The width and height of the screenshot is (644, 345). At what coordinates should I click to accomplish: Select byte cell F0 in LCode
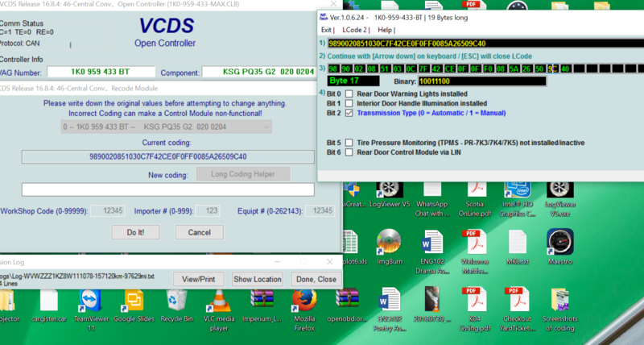point(488,69)
